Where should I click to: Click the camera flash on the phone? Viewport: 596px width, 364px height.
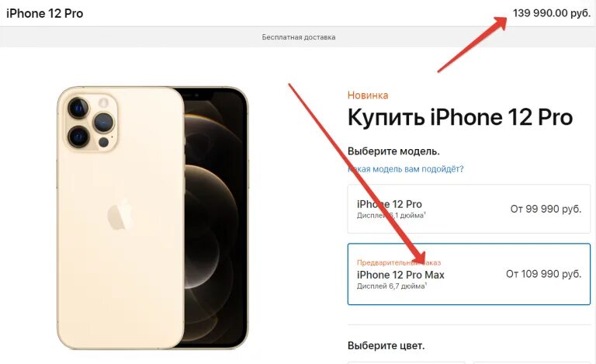(x=103, y=102)
